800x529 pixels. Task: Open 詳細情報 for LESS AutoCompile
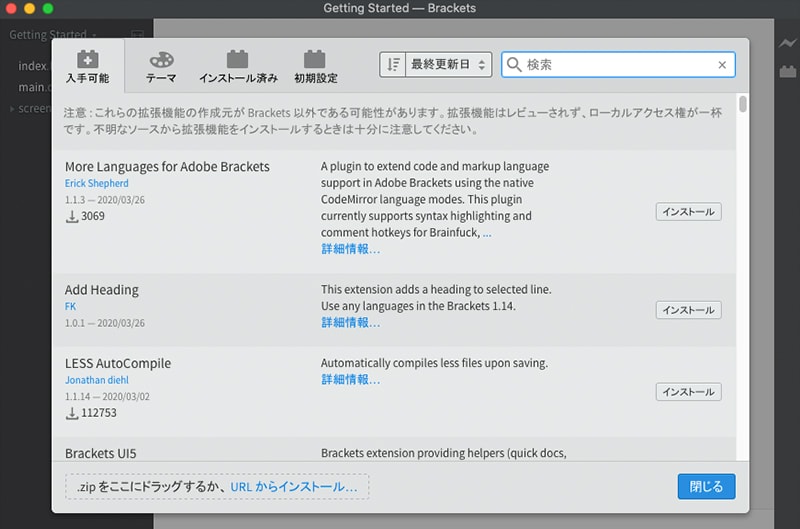[x=350, y=380]
